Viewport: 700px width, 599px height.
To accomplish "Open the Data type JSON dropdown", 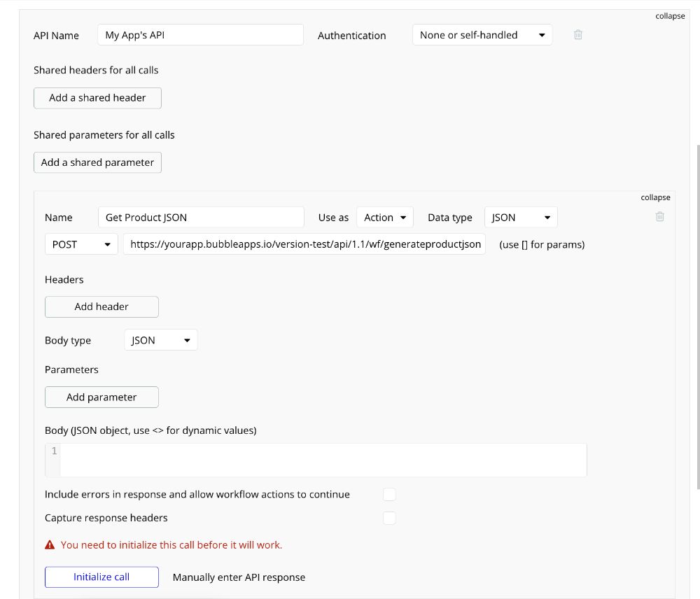I will 521,218.
